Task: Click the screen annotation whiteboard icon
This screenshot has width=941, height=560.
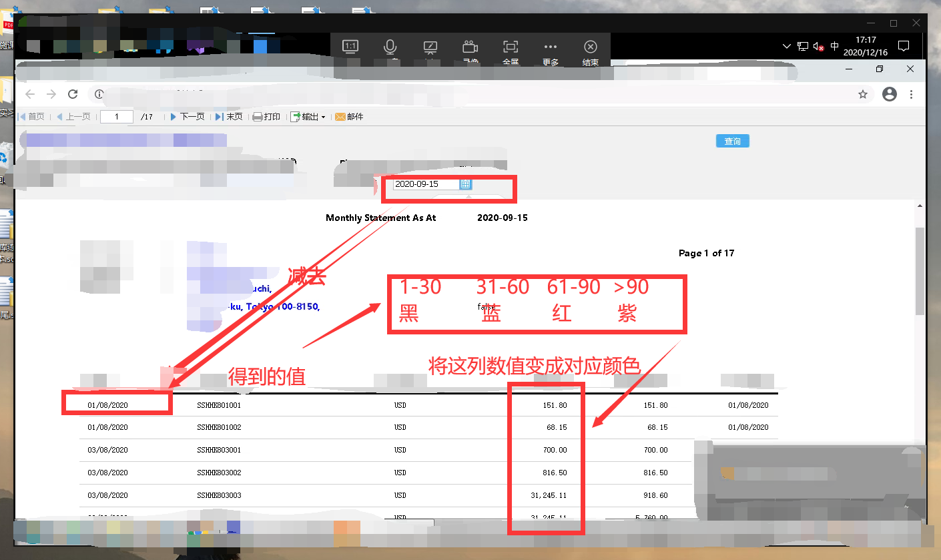Action: pos(430,47)
